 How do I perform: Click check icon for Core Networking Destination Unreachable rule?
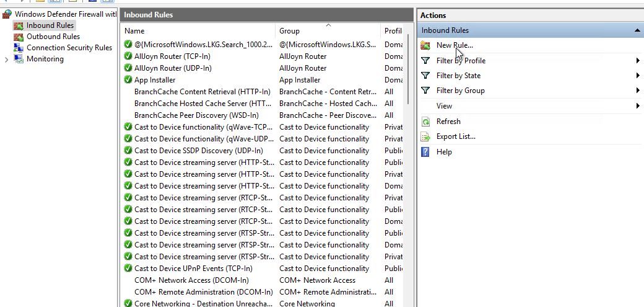[x=128, y=304]
